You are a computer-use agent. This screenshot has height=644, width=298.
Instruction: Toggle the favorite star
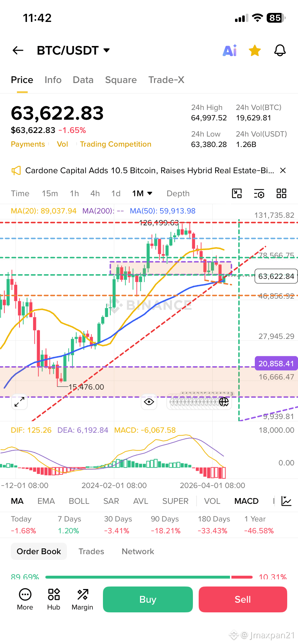tap(255, 51)
